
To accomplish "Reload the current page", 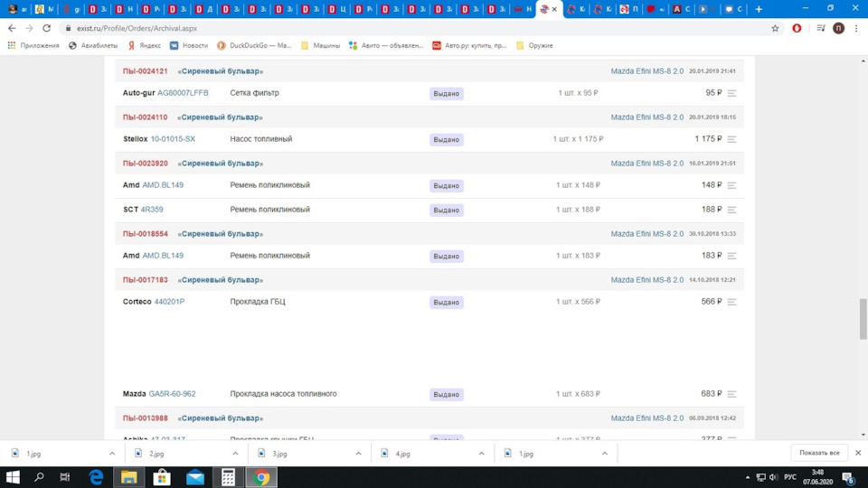I will [46, 28].
